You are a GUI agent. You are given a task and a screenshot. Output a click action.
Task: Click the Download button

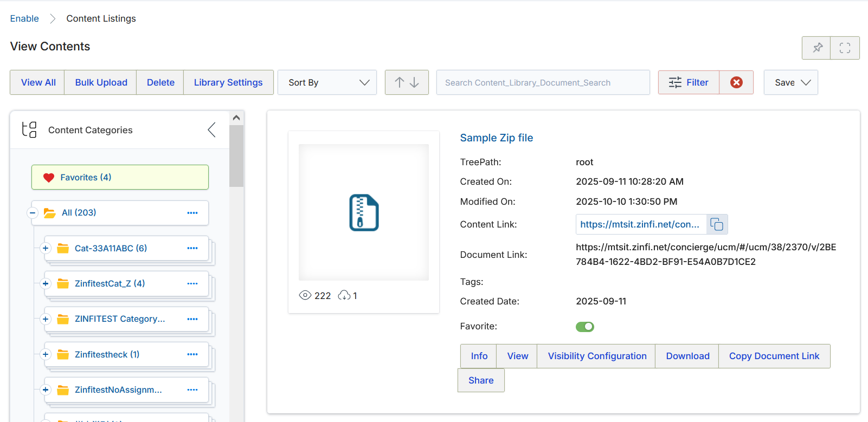[687, 356]
